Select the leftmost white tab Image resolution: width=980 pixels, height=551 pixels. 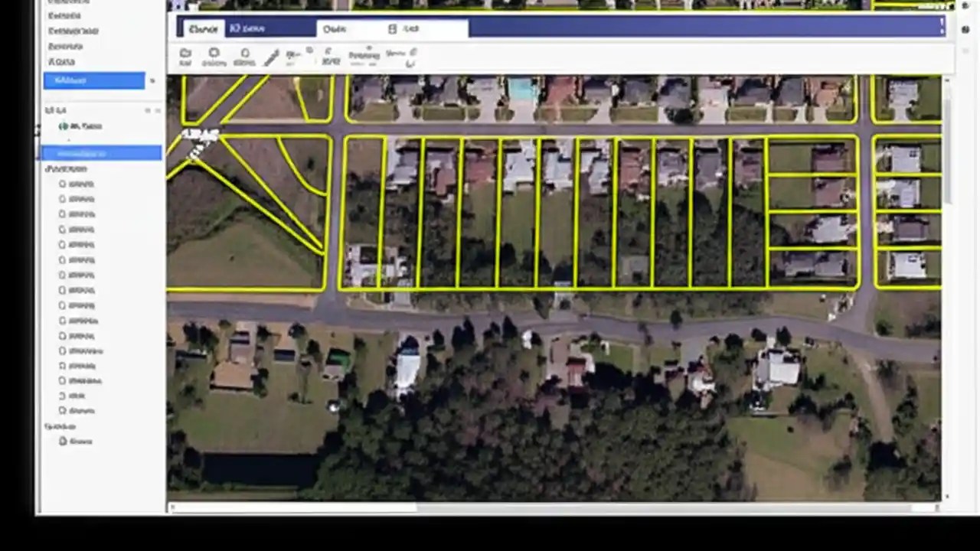pyautogui.click(x=203, y=29)
